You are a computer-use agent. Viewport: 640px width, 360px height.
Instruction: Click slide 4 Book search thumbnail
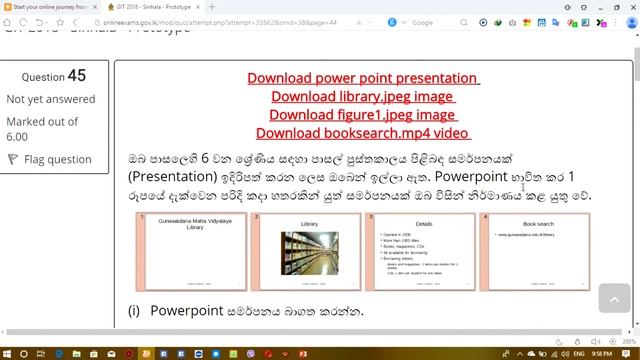point(535,252)
